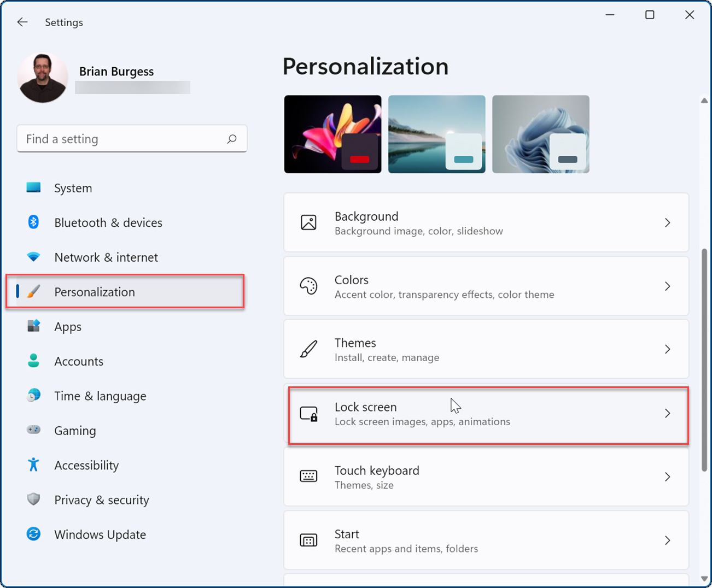This screenshot has width=712, height=588.
Task: Click the search magnifier in Find a setting
Action: (x=232, y=139)
